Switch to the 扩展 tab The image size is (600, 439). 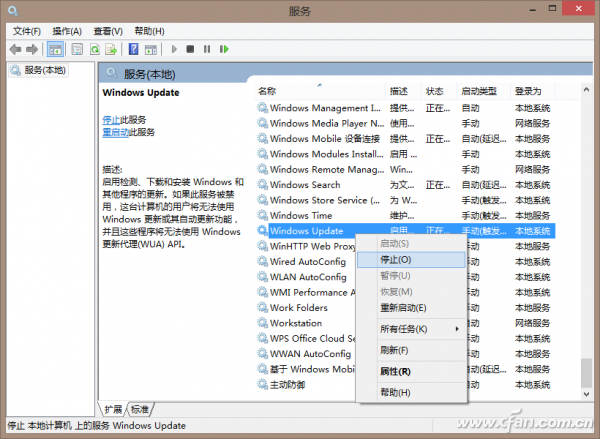pos(113,410)
